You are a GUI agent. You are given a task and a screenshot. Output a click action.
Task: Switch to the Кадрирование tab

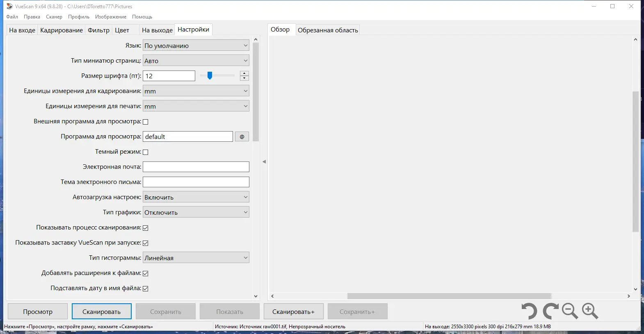click(62, 30)
